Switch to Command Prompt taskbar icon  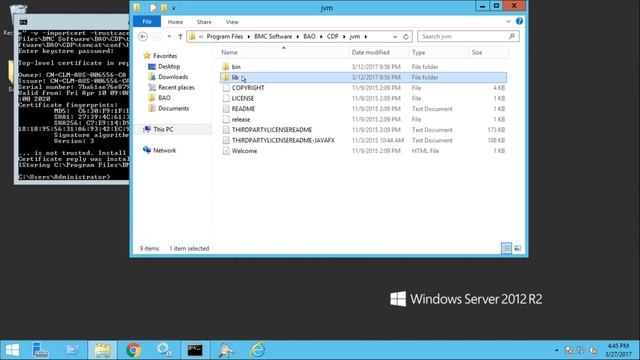[195, 350]
